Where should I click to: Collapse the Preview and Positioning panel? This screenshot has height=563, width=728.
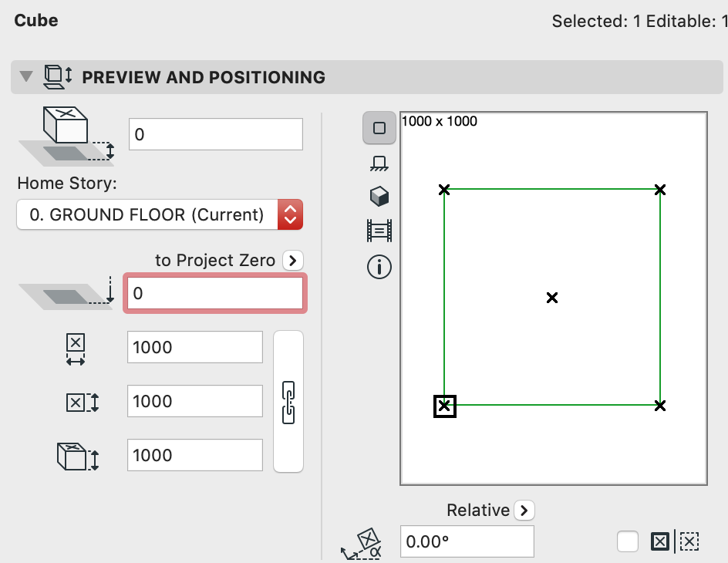(27, 77)
